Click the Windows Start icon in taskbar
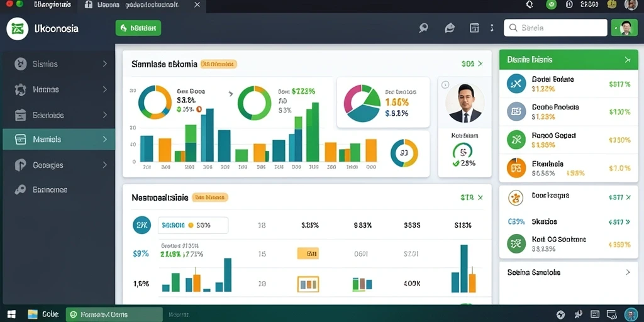Viewport: 644px width, 322px height. [11, 314]
